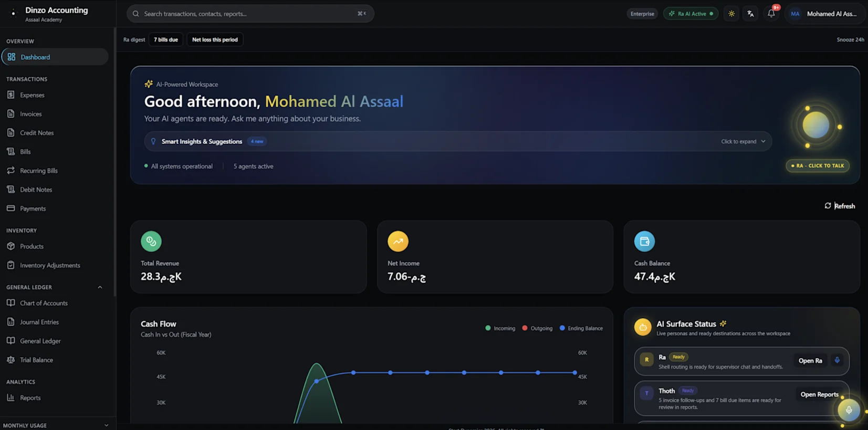The height and width of the screenshot is (430, 868).
Task: Click the Open Ra button
Action: click(x=810, y=361)
